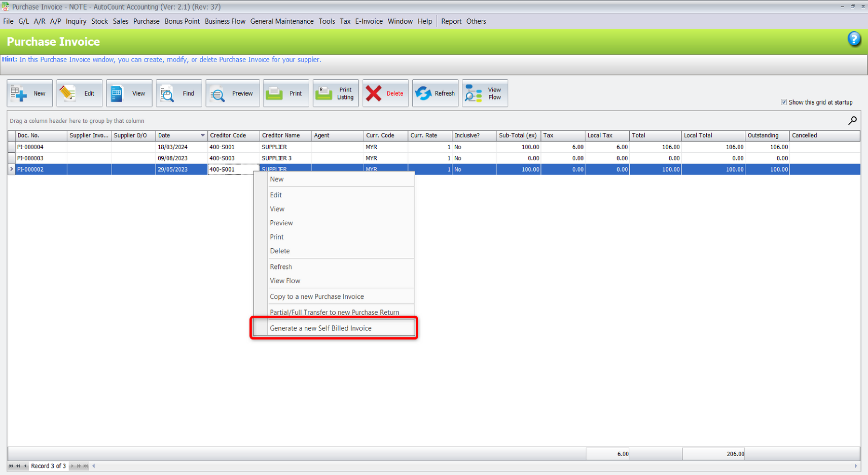The height and width of the screenshot is (475, 868).
Task: Sort by the Creditor Code column header
Action: tap(233, 135)
